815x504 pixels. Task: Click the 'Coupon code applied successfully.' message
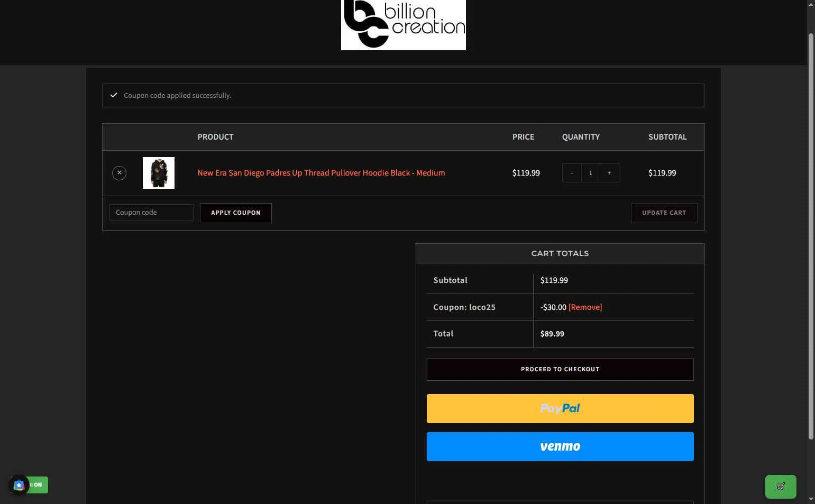[178, 95]
